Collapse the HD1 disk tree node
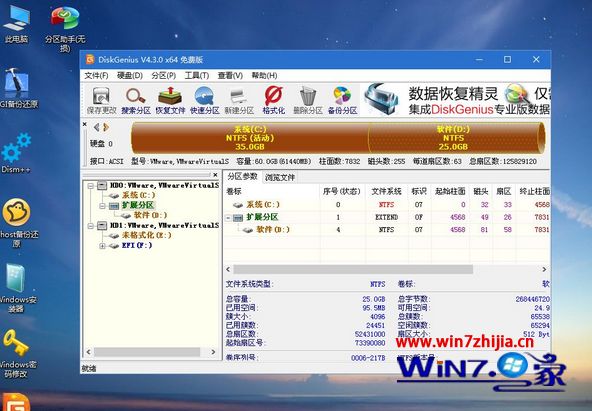The height and width of the screenshot is (411, 592). point(91,226)
